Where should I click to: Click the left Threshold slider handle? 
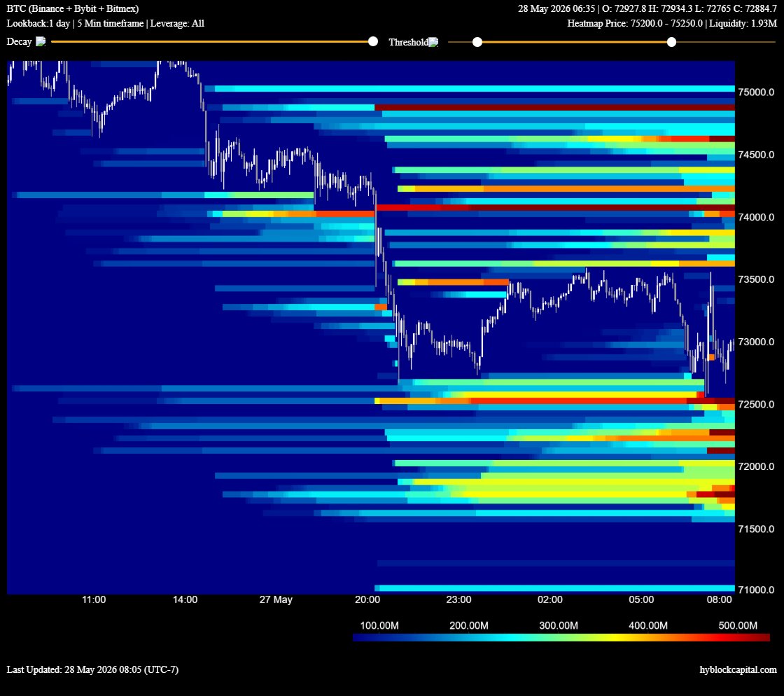point(477,42)
